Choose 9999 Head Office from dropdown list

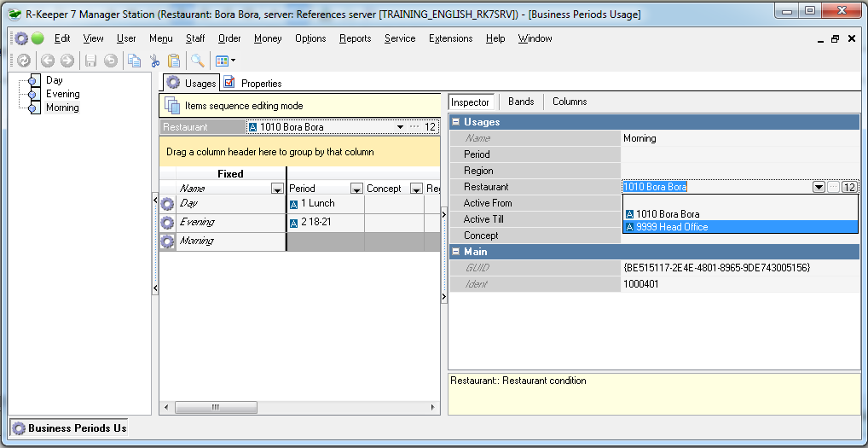coord(741,226)
